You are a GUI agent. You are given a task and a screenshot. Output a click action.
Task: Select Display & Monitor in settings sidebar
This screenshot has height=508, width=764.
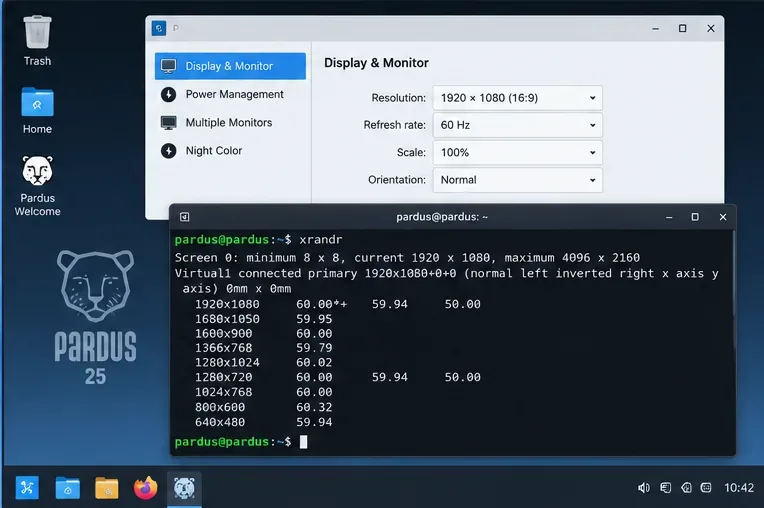click(x=230, y=66)
